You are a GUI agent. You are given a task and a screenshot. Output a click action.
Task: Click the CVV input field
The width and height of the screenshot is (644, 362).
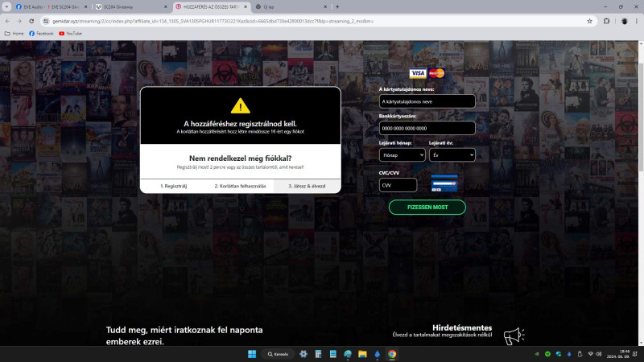(x=398, y=185)
